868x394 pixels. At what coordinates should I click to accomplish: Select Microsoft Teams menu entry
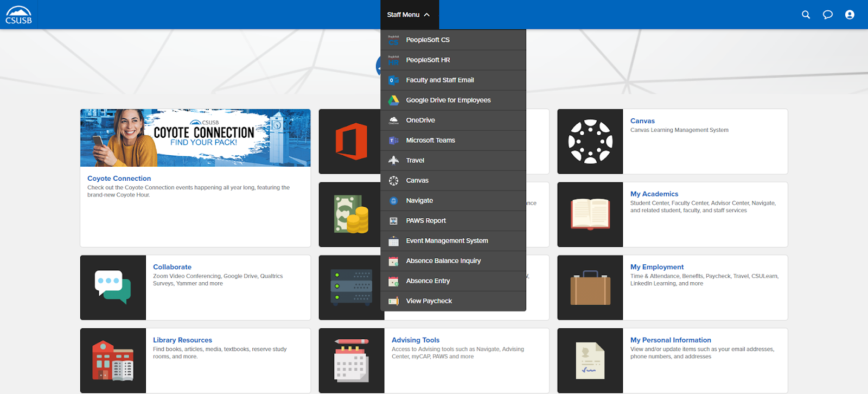click(454, 141)
